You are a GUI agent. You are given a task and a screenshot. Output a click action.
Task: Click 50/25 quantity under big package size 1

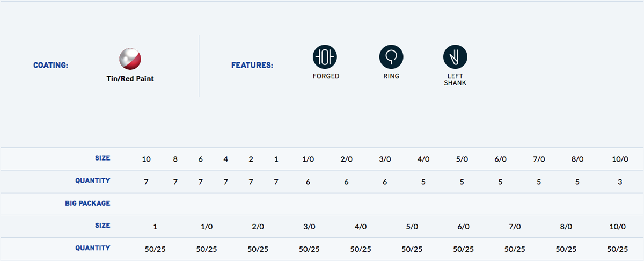(x=155, y=249)
